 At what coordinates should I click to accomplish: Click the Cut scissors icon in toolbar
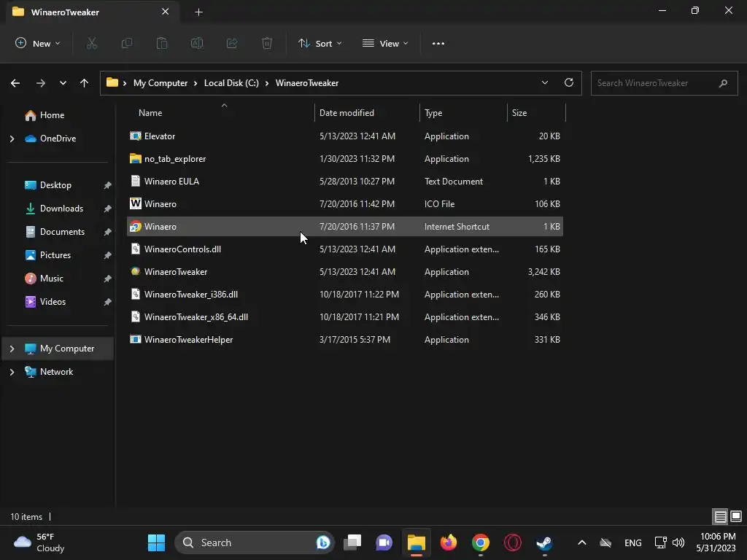coord(91,43)
